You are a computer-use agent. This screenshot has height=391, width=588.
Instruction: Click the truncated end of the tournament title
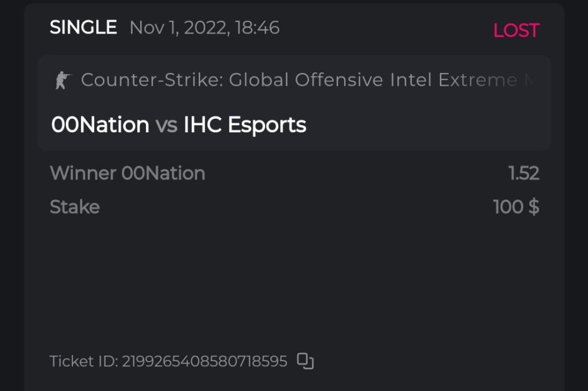[527, 80]
